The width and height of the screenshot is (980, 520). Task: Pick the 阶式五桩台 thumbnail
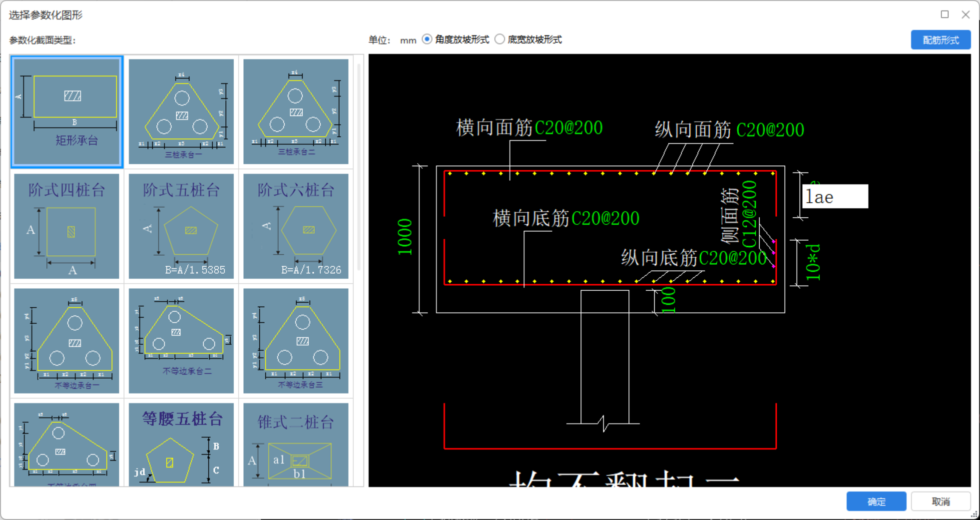pos(181,226)
